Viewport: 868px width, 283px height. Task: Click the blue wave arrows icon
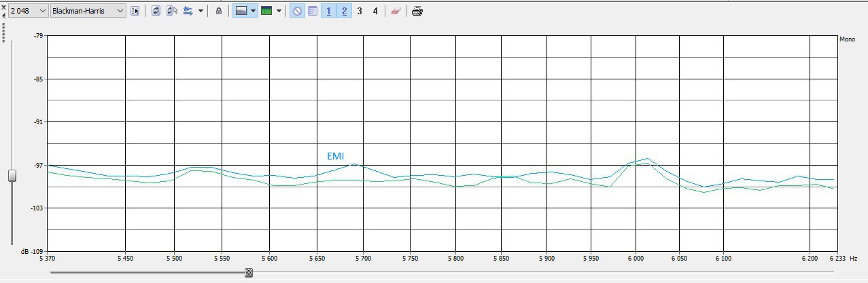188,11
